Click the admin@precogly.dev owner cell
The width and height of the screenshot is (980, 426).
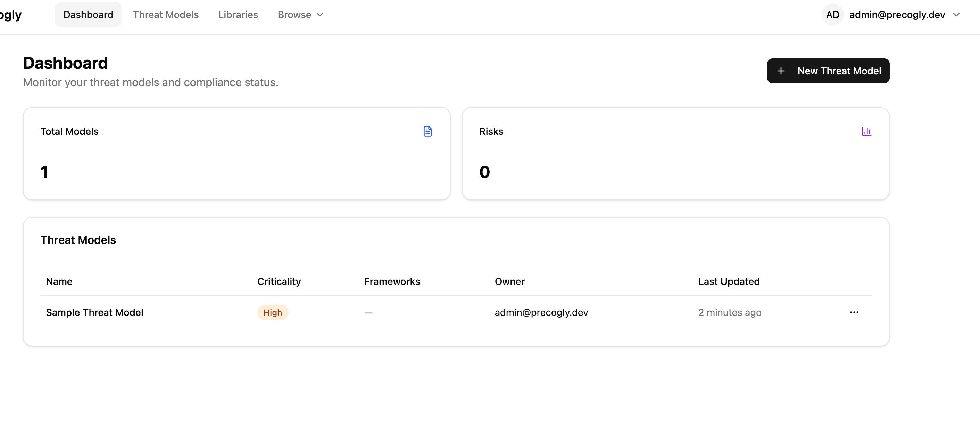coord(541,312)
